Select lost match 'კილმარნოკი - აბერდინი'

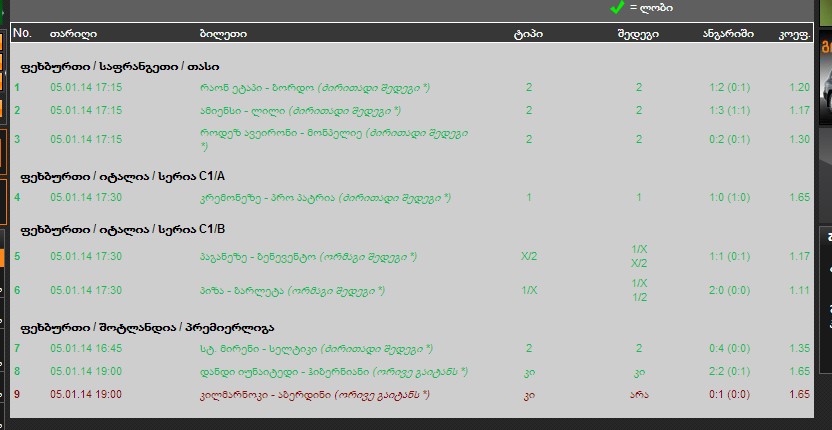click(266, 395)
